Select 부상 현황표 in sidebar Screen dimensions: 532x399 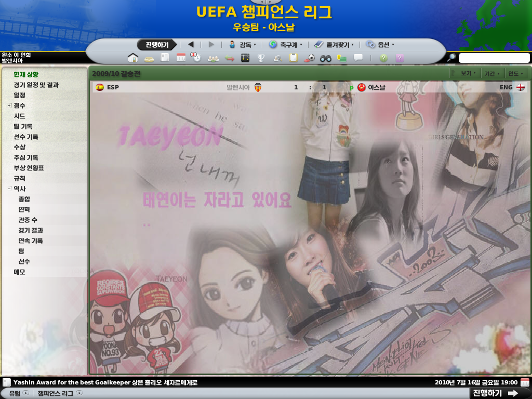pos(29,168)
